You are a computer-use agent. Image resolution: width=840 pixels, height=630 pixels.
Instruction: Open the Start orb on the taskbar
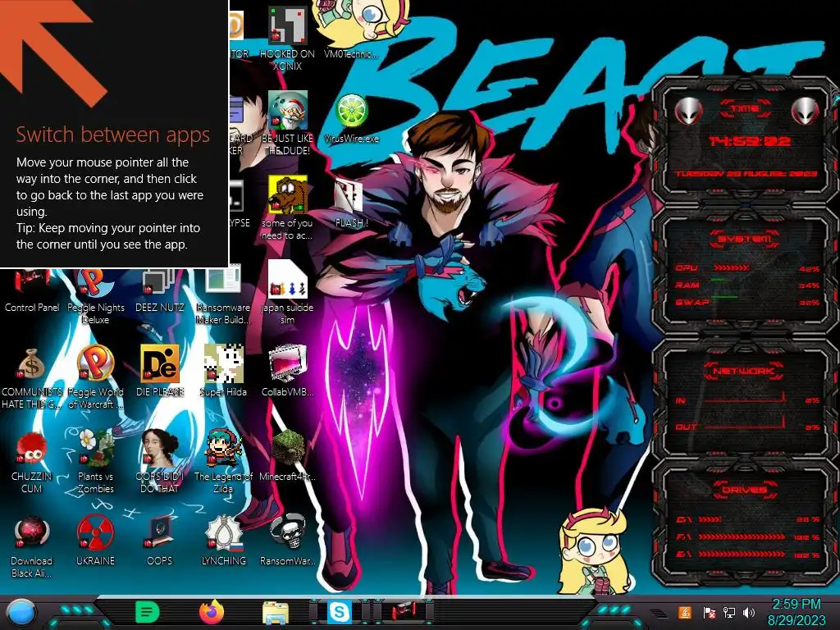[21, 612]
